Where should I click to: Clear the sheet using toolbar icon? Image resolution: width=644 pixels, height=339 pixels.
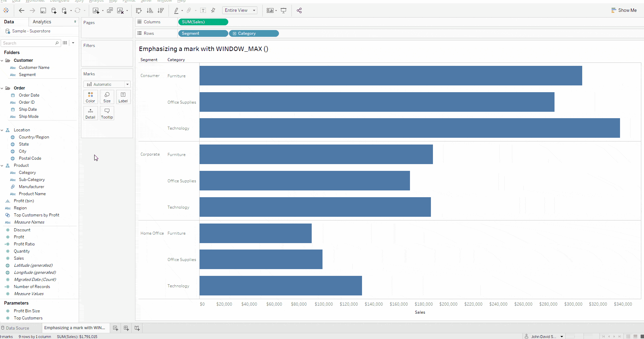pos(120,10)
